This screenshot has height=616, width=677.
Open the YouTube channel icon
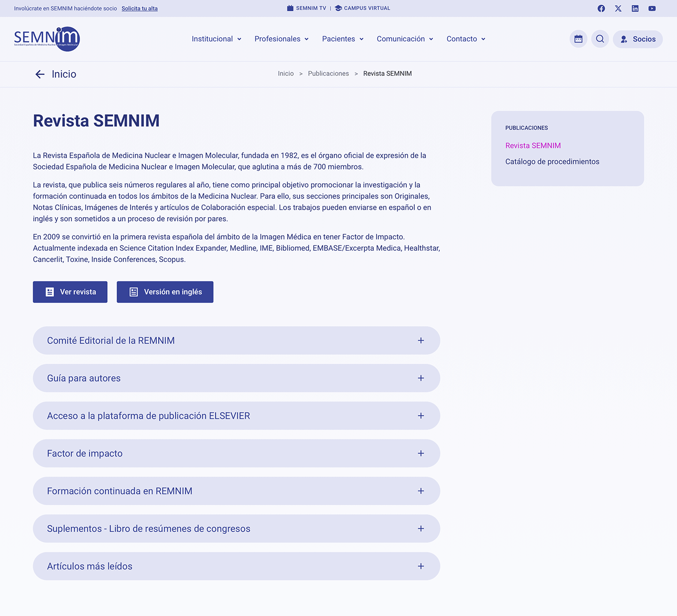(652, 8)
